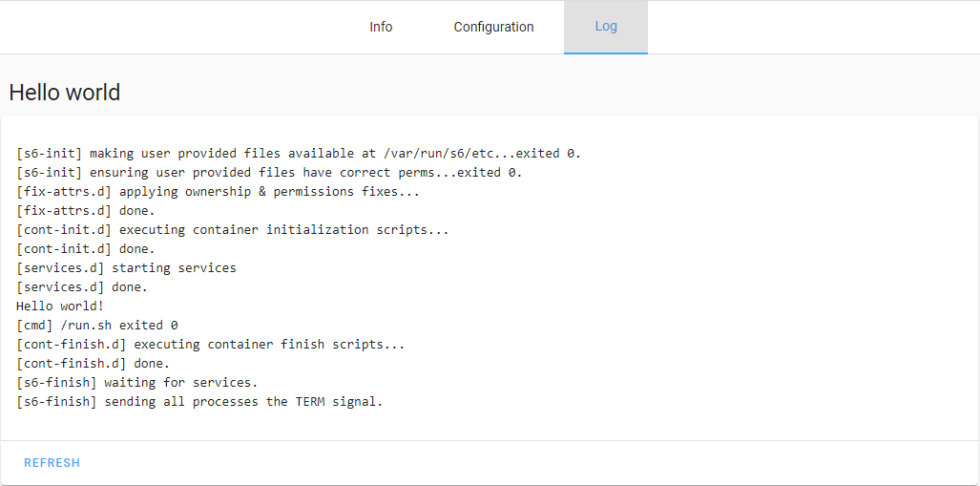Click the 'executing container finish scripts' line
Image resolution: width=980 pixels, height=486 pixels.
[x=210, y=345]
